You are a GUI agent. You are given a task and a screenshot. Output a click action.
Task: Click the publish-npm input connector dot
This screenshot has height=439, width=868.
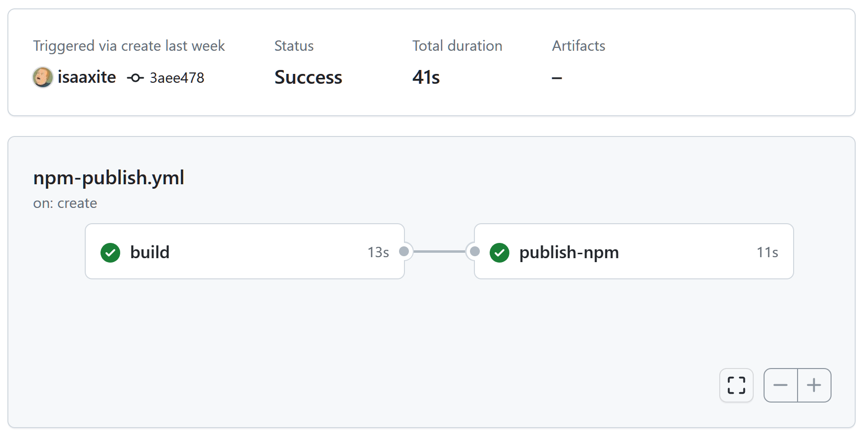click(475, 252)
